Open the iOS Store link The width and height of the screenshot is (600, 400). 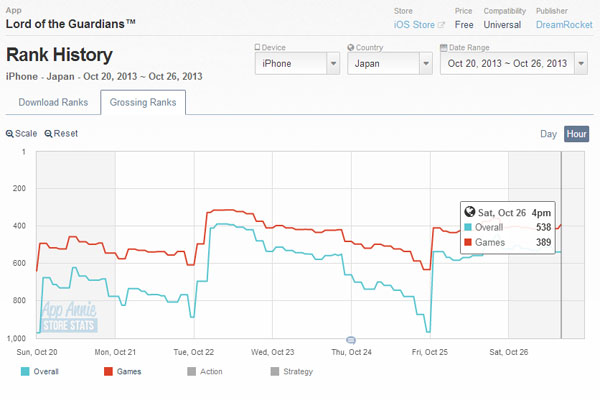[x=414, y=25]
